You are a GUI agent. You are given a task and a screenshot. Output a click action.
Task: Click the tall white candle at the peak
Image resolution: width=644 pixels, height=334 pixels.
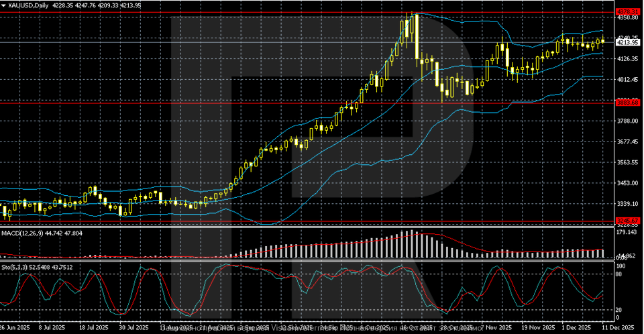(x=416, y=37)
